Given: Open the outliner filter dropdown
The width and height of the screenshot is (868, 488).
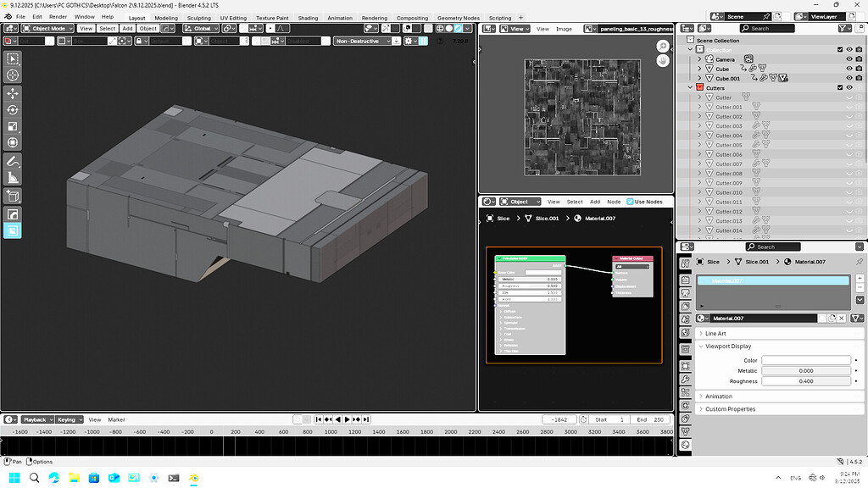Looking at the screenshot, I should (x=845, y=28).
